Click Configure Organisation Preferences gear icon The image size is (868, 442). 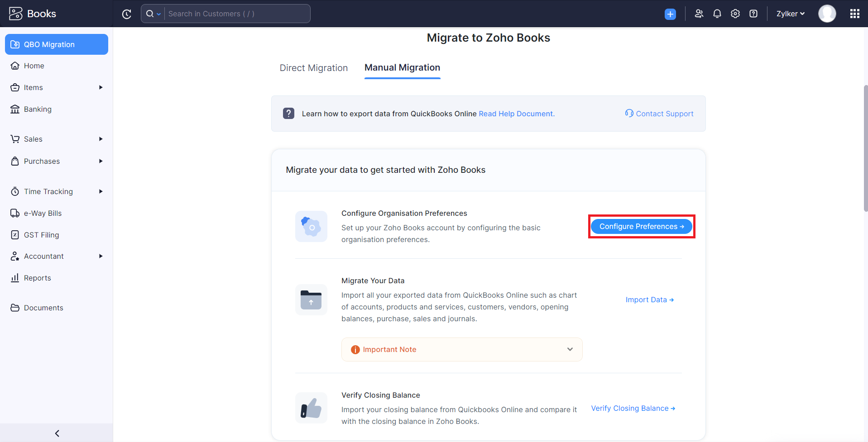[311, 226]
